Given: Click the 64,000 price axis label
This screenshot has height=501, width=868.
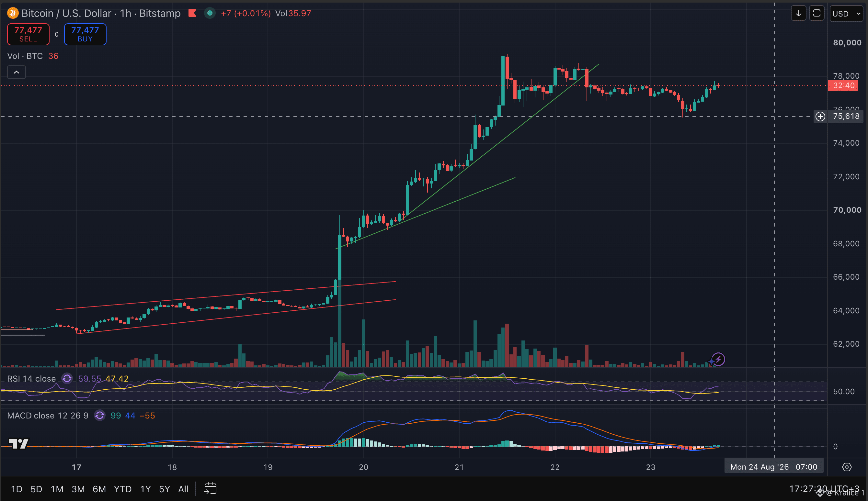Looking at the screenshot, I should coord(846,310).
